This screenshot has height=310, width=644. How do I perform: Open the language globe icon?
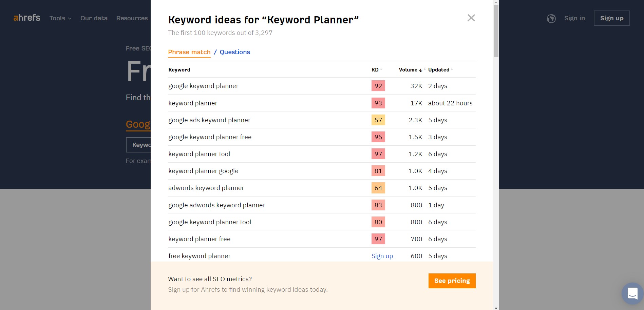click(x=551, y=18)
